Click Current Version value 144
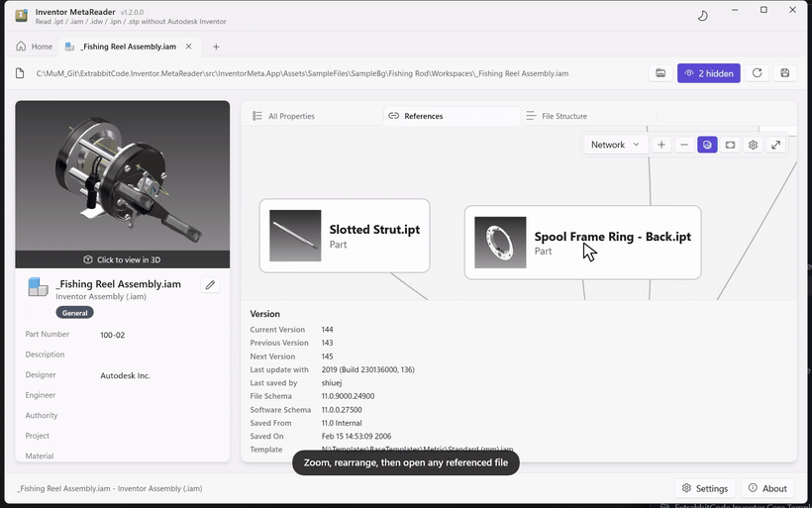812x508 pixels. coord(327,330)
